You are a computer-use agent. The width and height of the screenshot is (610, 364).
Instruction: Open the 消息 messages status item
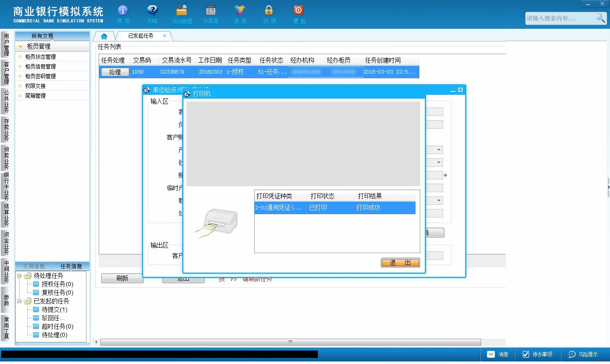(x=498, y=354)
